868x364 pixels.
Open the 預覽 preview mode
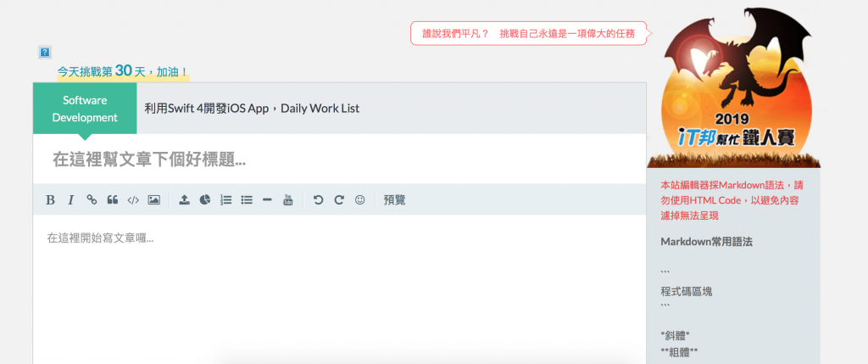[394, 199]
